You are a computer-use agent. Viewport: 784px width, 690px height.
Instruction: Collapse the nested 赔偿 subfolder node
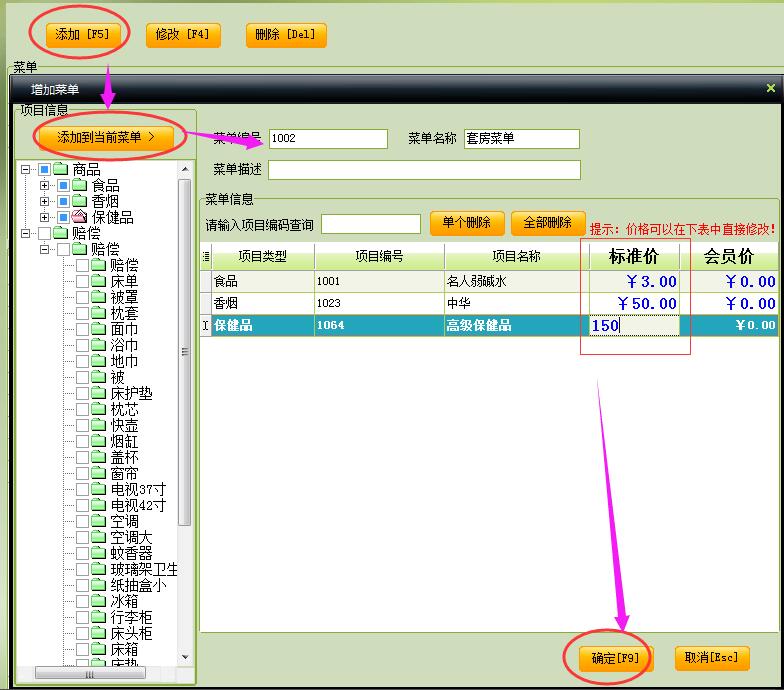pos(44,249)
